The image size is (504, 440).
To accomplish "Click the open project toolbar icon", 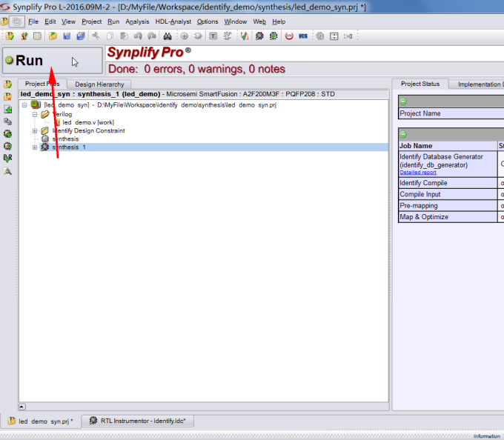I will [x=10, y=36].
